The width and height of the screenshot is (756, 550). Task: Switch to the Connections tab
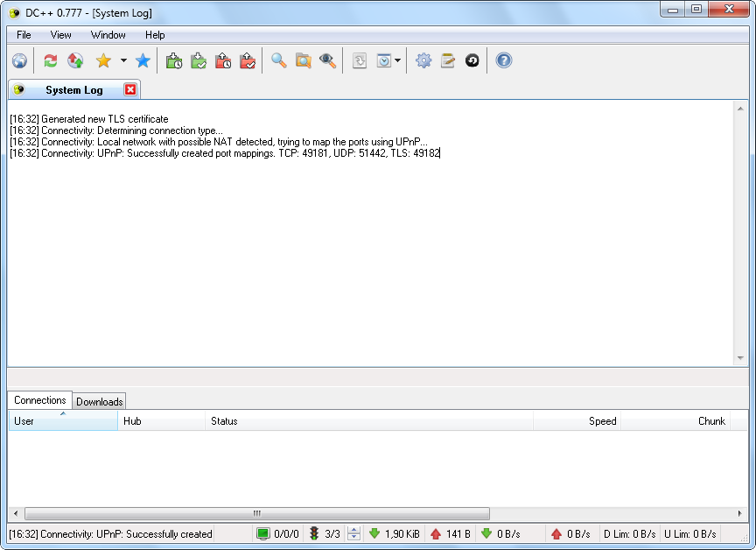pos(40,400)
